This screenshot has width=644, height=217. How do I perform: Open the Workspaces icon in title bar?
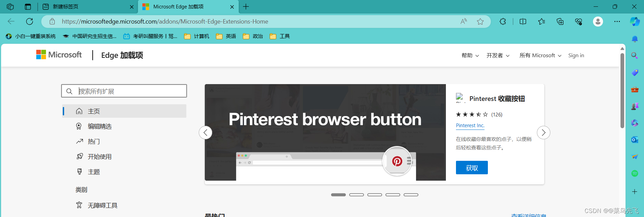point(10,7)
